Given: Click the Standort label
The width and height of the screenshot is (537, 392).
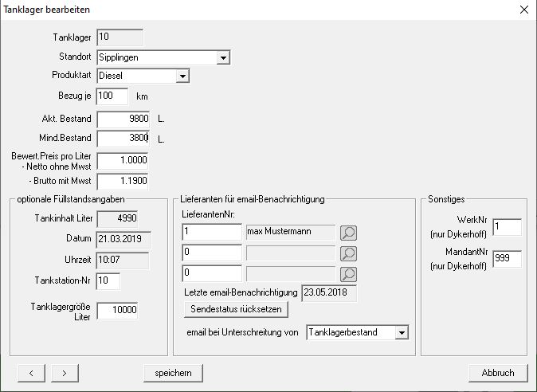Looking at the screenshot, I should pos(75,57).
